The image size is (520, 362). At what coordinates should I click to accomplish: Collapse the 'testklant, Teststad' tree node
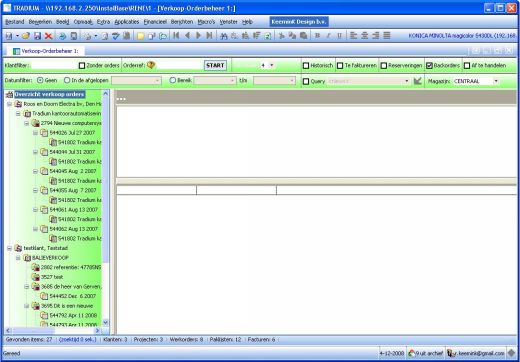[9, 248]
